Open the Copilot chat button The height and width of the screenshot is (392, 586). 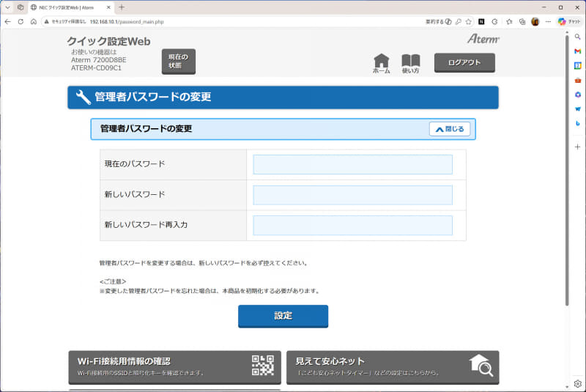pos(569,22)
